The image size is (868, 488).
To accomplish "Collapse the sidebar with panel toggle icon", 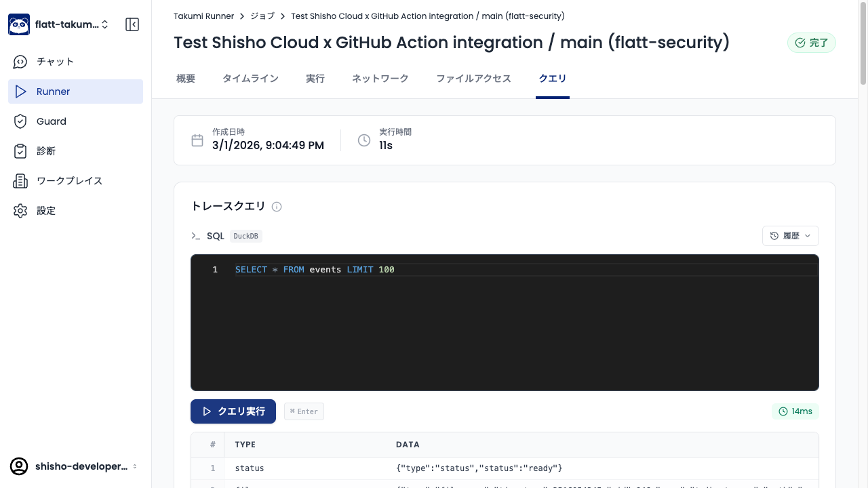I will (x=132, y=24).
